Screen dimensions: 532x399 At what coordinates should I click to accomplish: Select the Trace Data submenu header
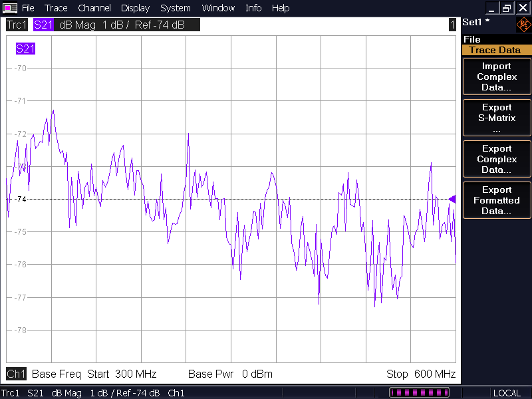(497, 50)
